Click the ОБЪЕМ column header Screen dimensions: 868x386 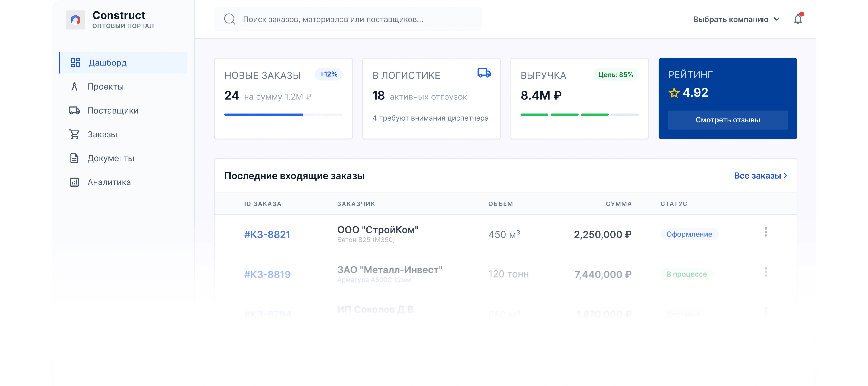point(500,204)
